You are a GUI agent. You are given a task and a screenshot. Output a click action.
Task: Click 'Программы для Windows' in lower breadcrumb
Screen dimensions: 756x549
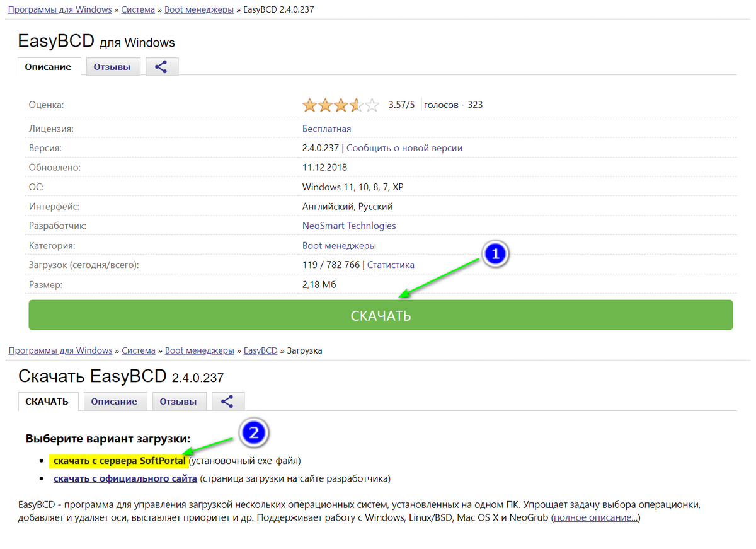pos(60,350)
